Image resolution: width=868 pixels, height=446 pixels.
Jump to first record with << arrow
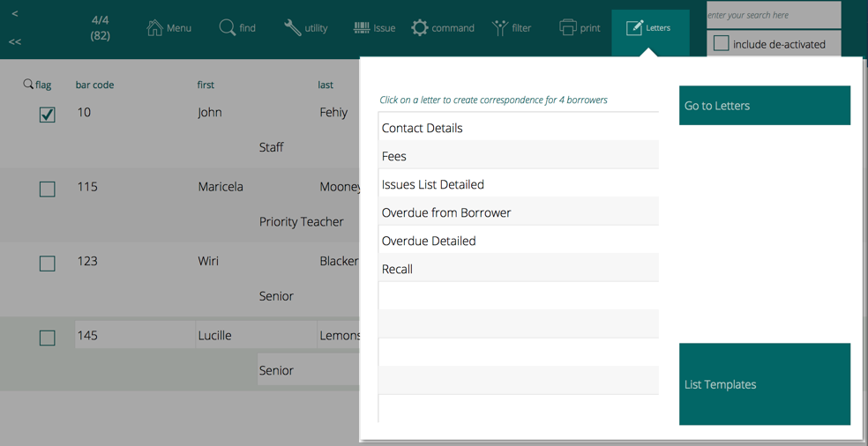point(15,41)
